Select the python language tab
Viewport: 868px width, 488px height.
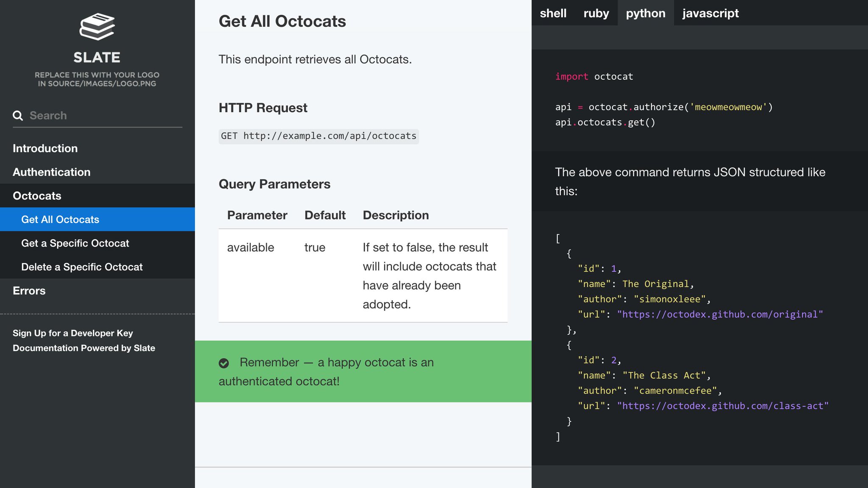(645, 13)
